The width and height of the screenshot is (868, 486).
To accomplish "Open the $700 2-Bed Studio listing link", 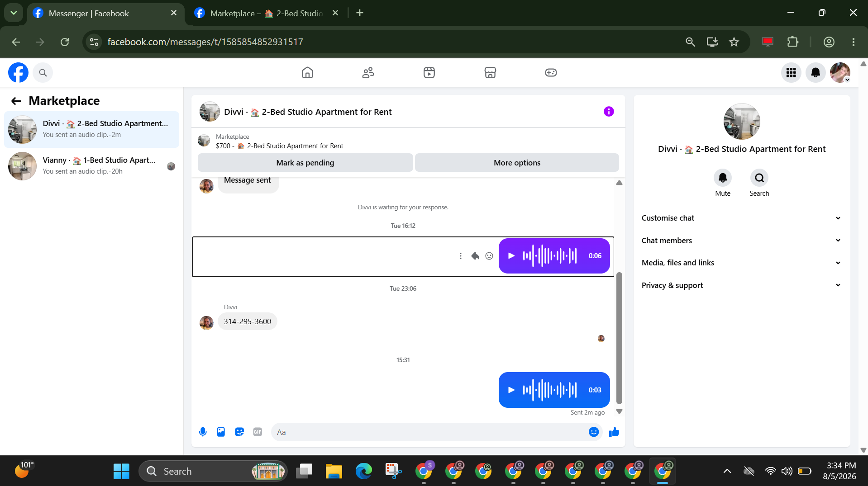I will (279, 146).
